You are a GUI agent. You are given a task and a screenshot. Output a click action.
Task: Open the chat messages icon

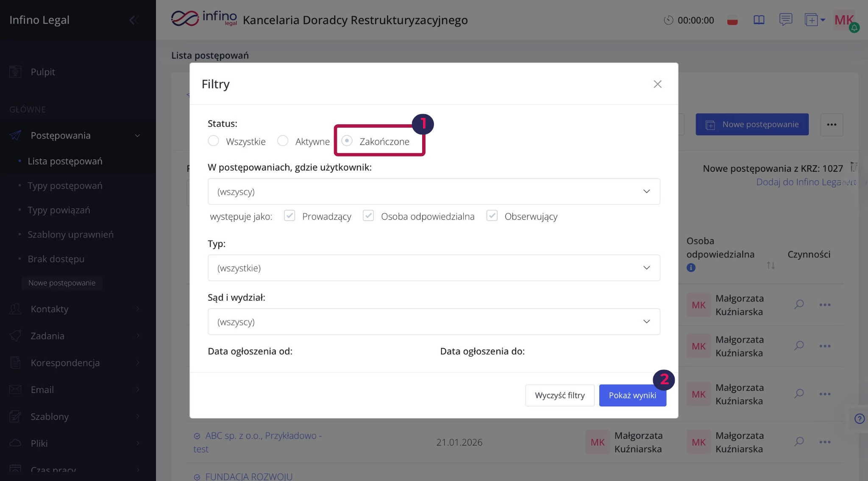pos(785,20)
